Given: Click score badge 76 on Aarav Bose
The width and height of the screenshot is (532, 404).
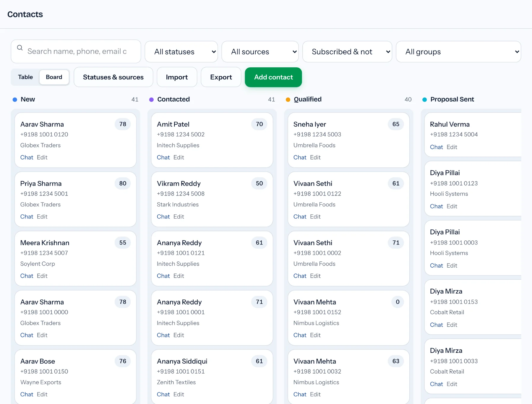Looking at the screenshot, I should 123,361.
